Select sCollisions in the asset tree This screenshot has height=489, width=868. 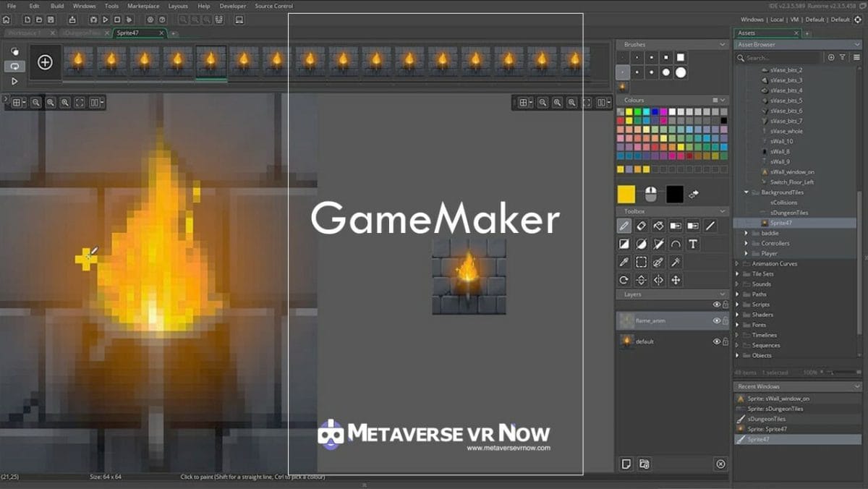pos(784,203)
